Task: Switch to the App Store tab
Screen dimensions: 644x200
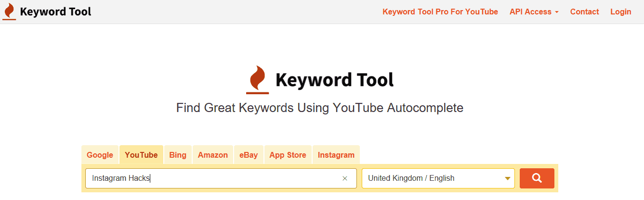Action: [x=288, y=155]
